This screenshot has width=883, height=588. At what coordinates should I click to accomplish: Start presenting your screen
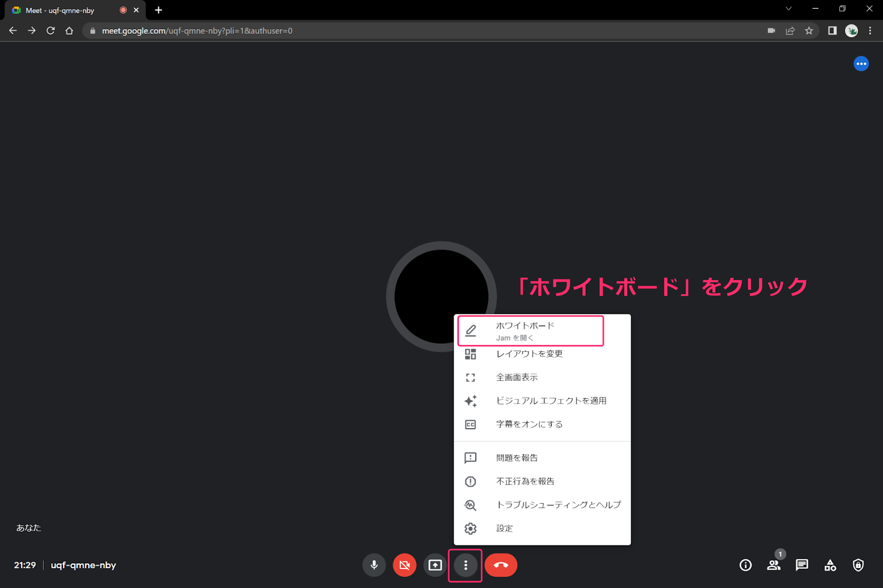435,565
